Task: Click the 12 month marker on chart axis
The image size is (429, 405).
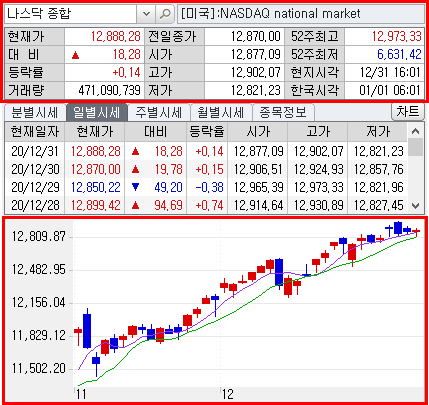Action: click(x=228, y=395)
